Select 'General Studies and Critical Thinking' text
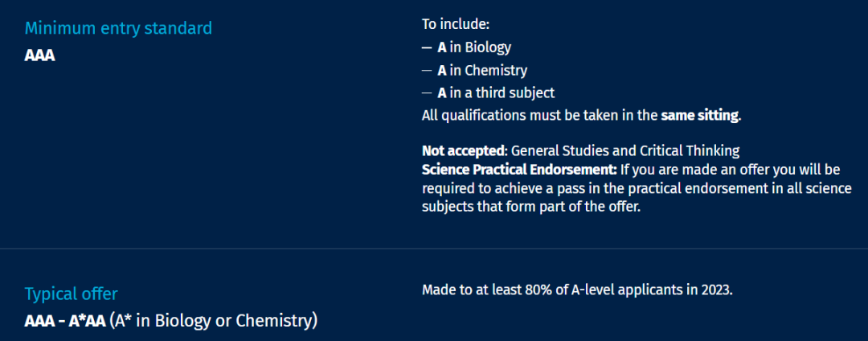Viewport: 868px width, 341px height. click(x=625, y=150)
